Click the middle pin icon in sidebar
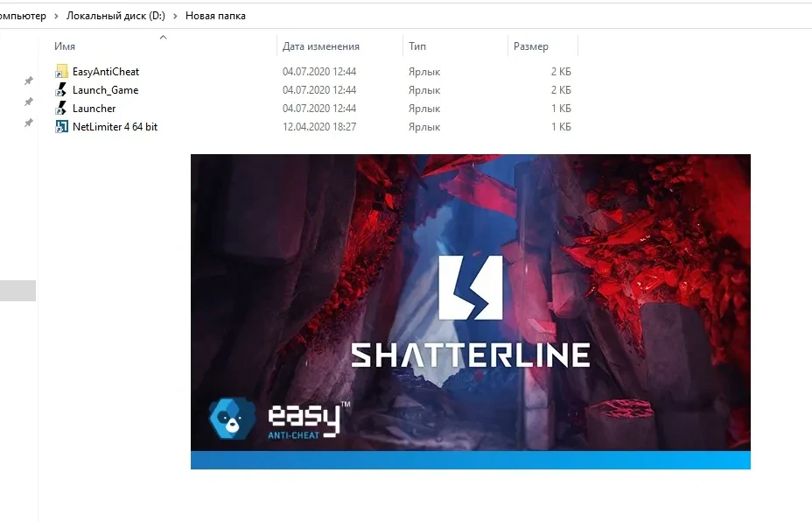The width and height of the screenshot is (812, 522). 28,102
